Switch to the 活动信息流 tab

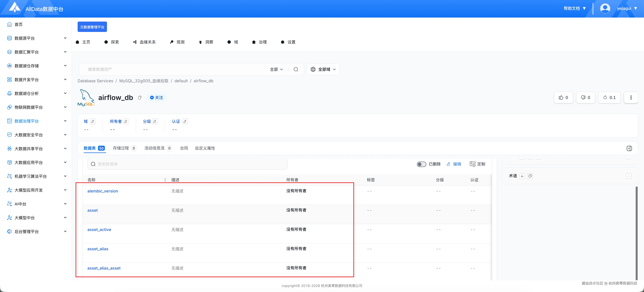point(158,148)
